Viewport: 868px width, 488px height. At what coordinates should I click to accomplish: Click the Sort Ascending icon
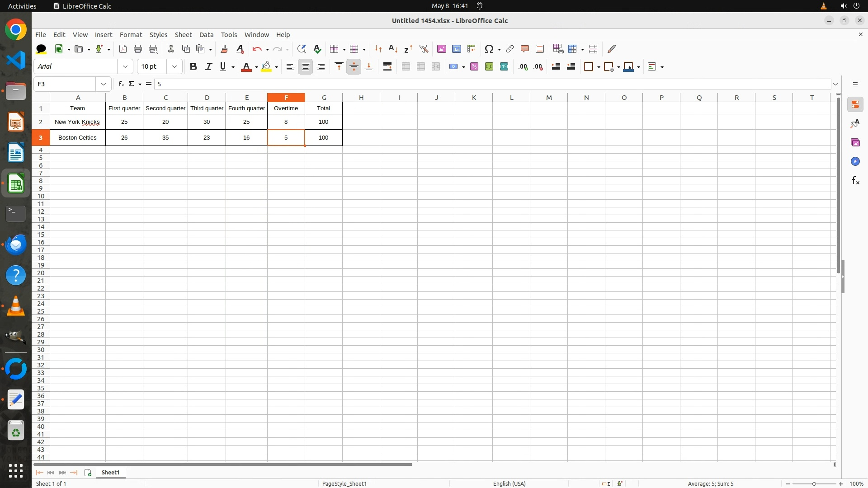click(393, 49)
